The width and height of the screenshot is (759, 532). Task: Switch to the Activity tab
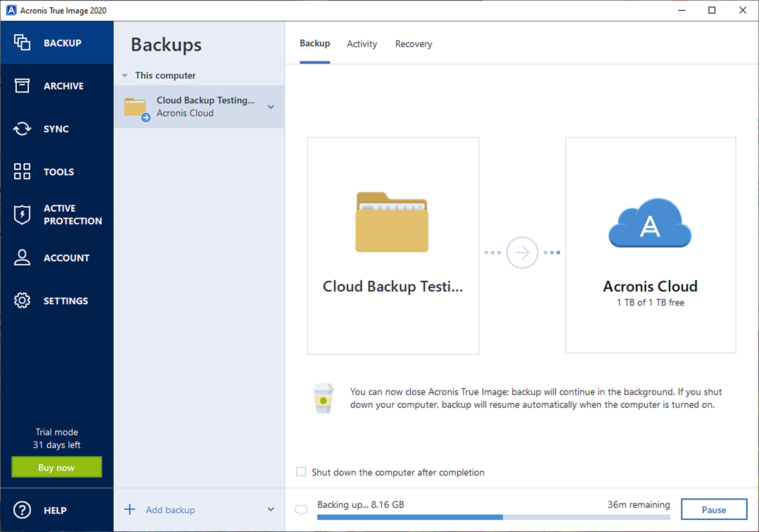point(362,43)
